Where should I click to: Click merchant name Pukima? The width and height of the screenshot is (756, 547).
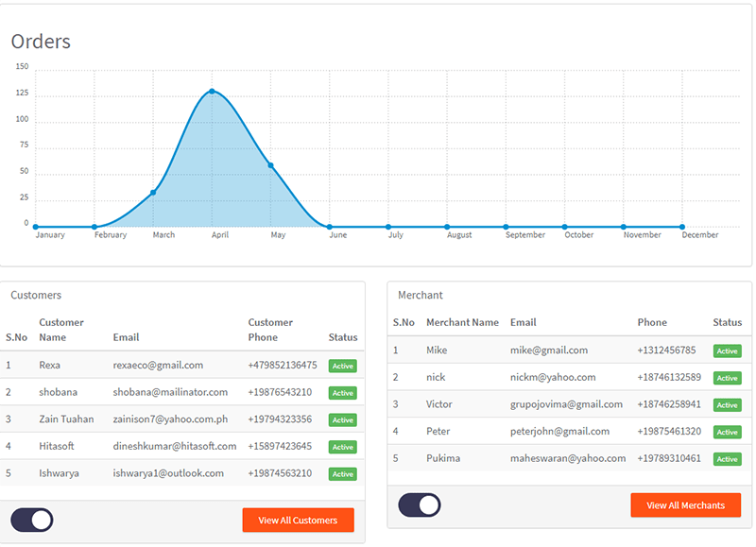443,458
